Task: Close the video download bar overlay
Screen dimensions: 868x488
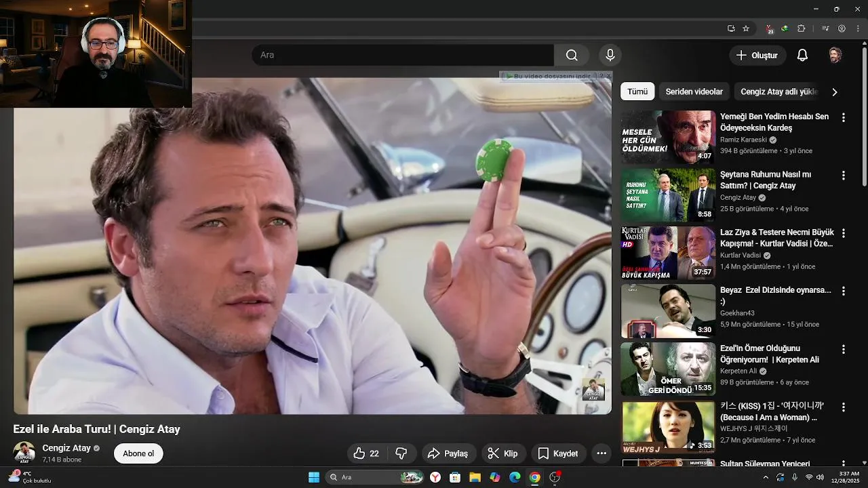Action: coord(608,77)
